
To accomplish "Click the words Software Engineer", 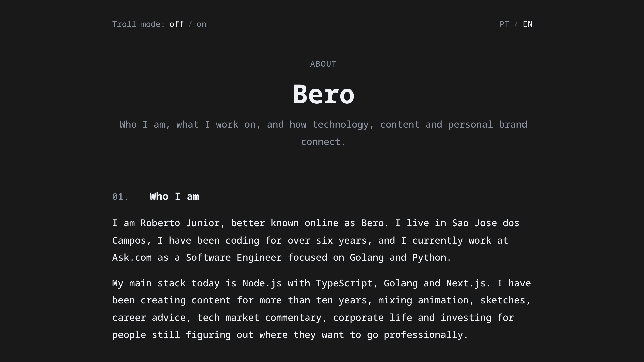I will coord(234,258).
